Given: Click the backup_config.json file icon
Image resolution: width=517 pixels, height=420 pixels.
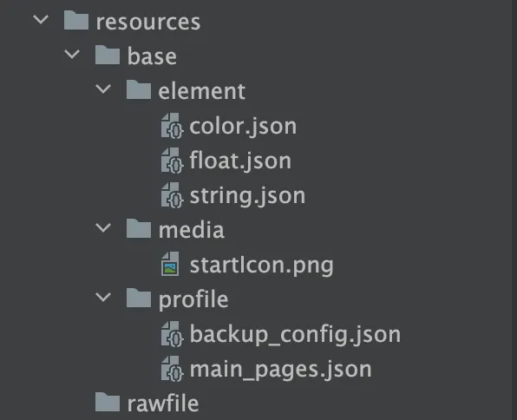Looking at the screenshot, I should pos(172,334).
